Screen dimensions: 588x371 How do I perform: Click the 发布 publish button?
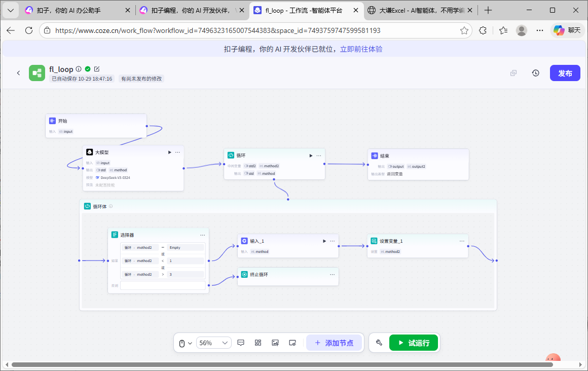point(565,73)
